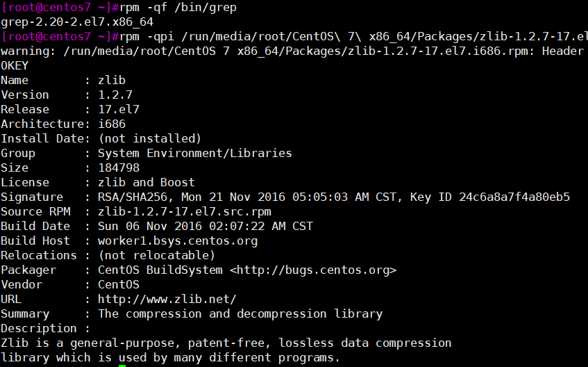Viewport: 588px width, 367px height.
Task: Click the http://bugs.centos.org packager link
Action: 313,270
